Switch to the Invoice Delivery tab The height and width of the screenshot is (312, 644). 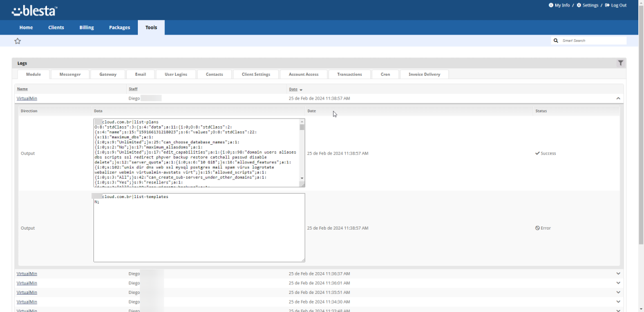click(x=424, y=75)
